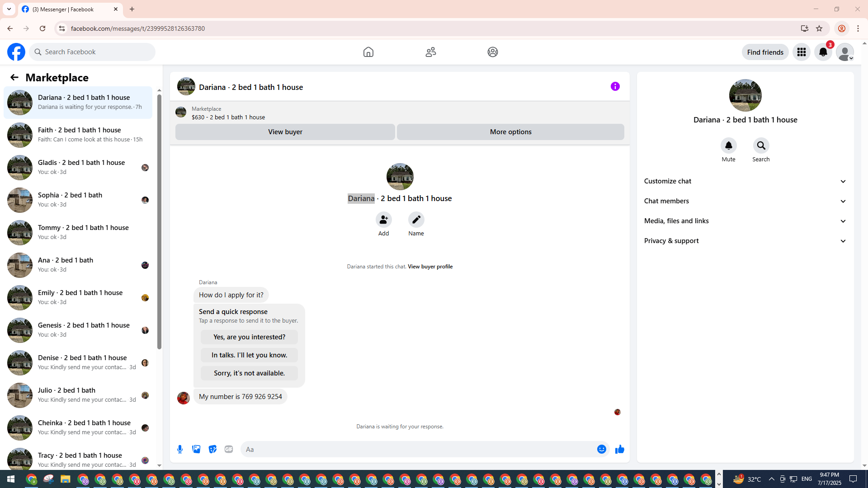Viewport: 868px width, 488px height.
Task: Expand Media, files and links section
Action: 745,221
